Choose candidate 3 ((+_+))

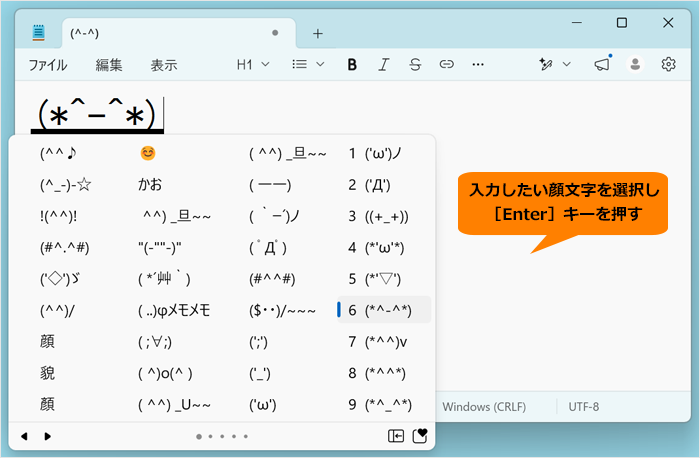(384, 216)
